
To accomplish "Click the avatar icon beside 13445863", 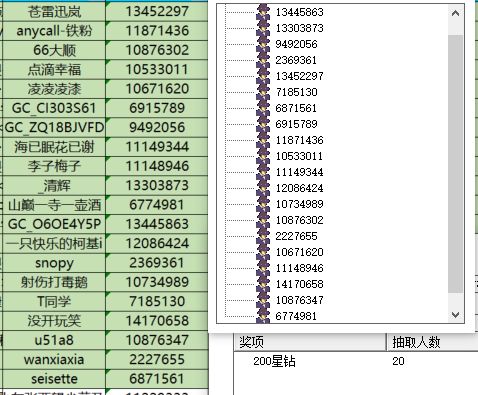I will 263,12.
